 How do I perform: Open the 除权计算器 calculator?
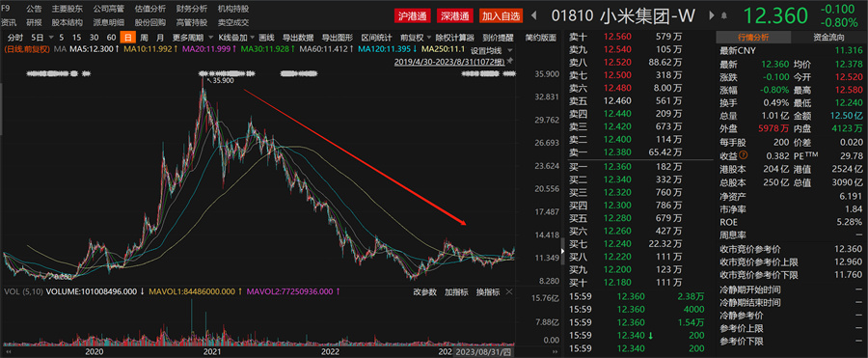pos(454,38)
